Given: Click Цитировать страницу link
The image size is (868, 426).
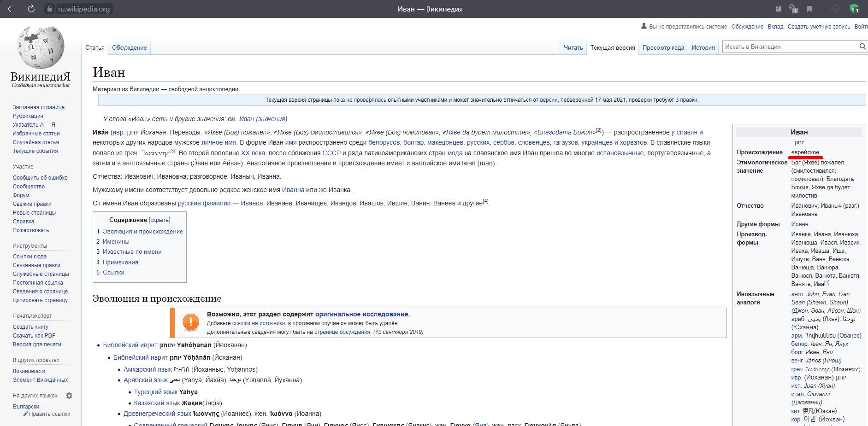Looking at the screenshot, I should tap(40, 300).
